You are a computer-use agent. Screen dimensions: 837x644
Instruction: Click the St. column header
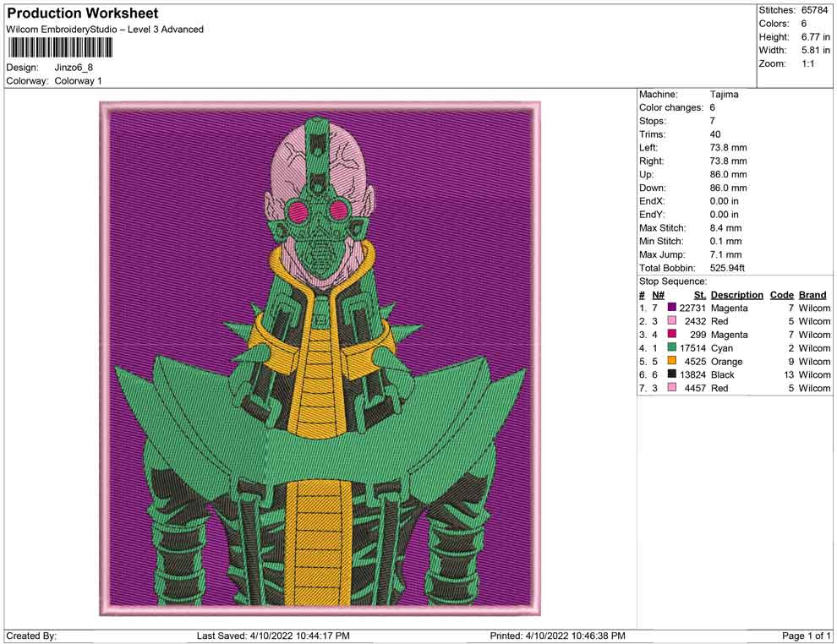(x=699, y=295)
